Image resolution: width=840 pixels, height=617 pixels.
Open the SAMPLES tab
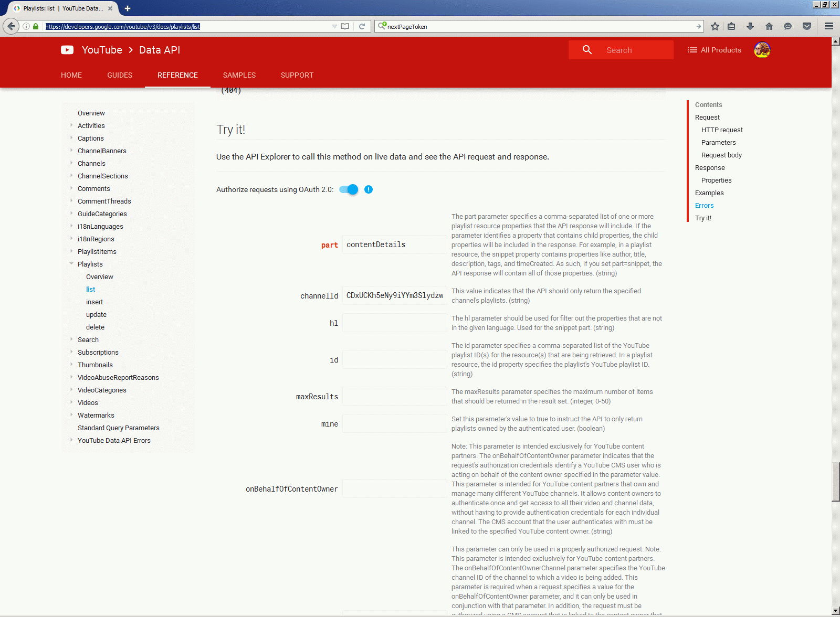[239, 75]
